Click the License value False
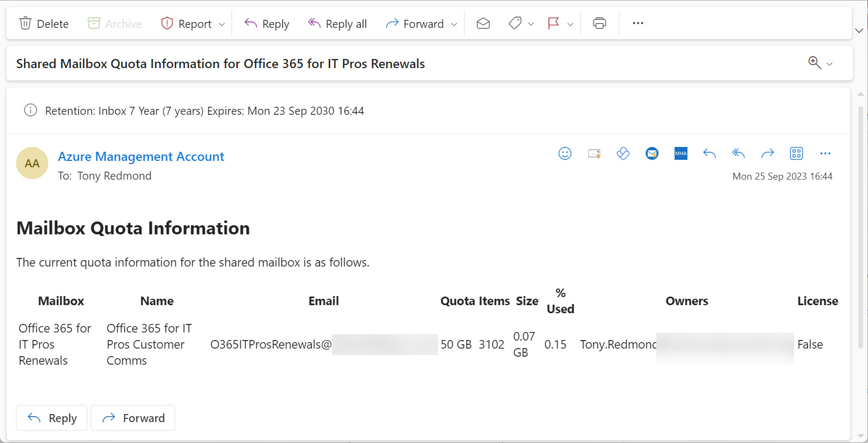The width and height of the screenshot is (868, 443). coord(810,344)
